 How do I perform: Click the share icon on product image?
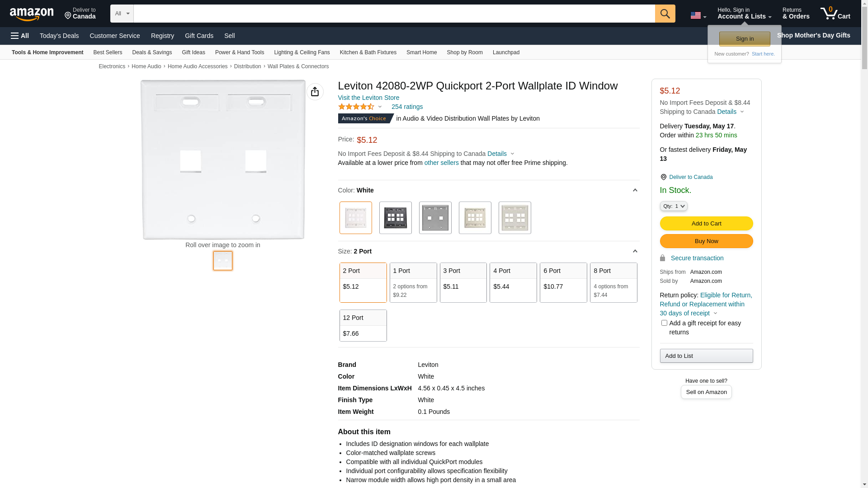pos(315,92)
